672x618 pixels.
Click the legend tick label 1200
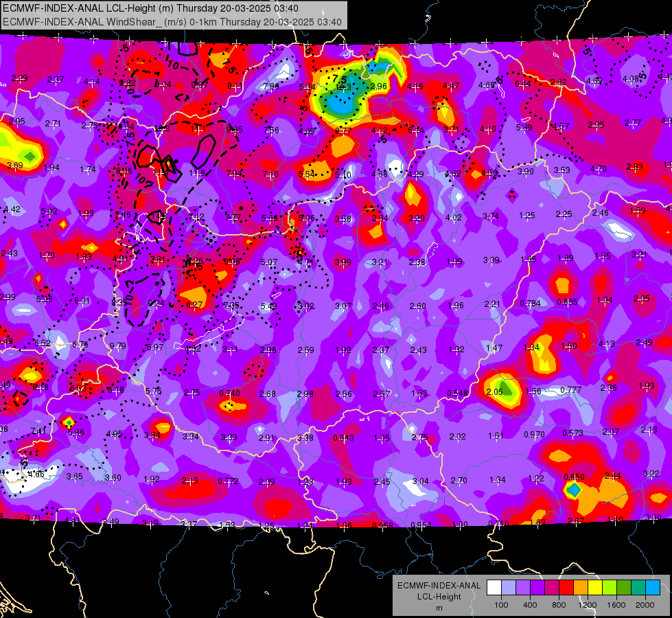(x=588, y=605)
